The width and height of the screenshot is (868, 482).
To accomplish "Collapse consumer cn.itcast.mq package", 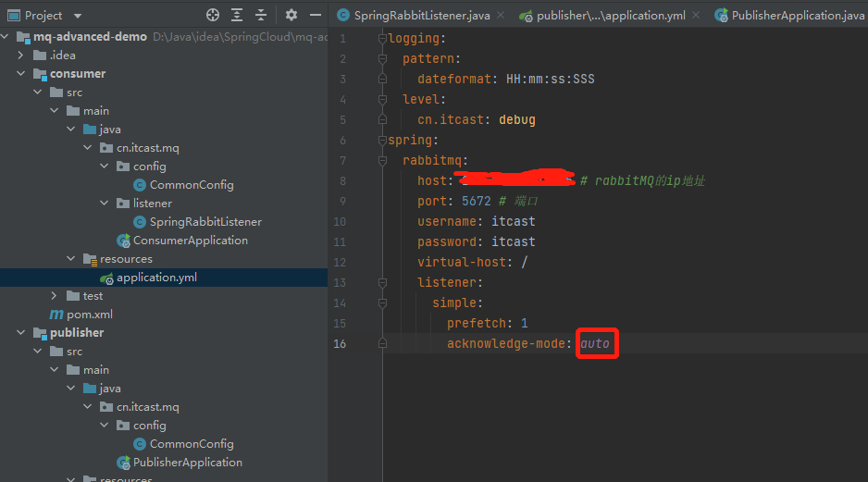I will (x=87, y=148).
